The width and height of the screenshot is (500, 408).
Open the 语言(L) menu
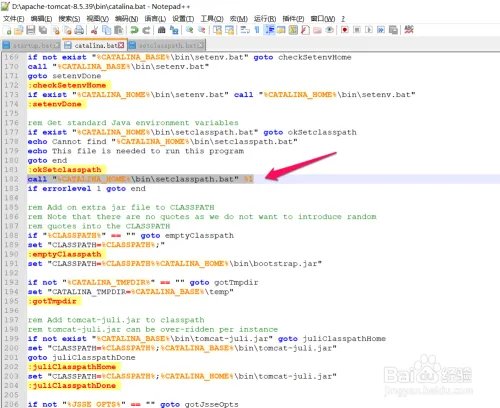[155, 19]
